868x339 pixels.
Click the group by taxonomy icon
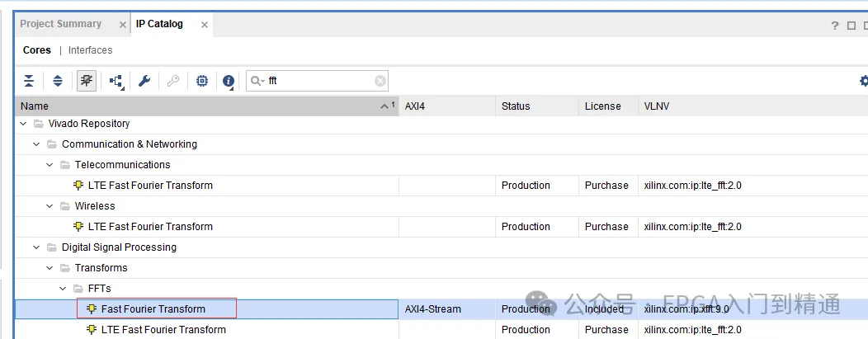point(116,82)
